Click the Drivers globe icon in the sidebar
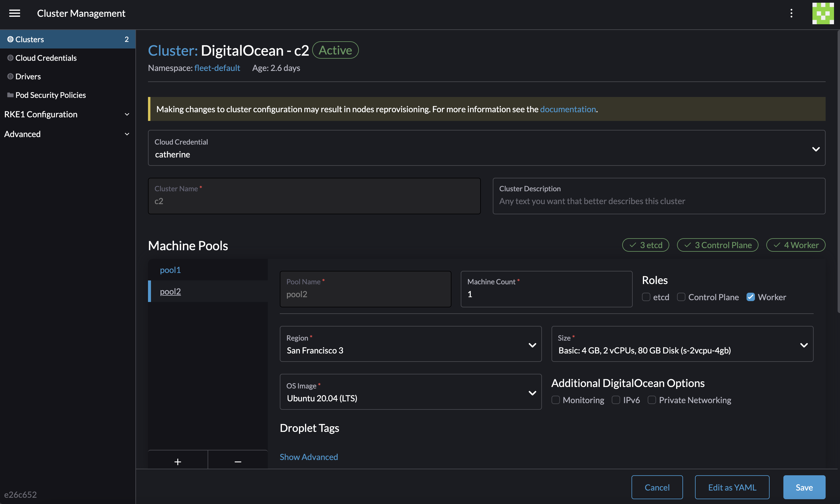 [10, 76]
